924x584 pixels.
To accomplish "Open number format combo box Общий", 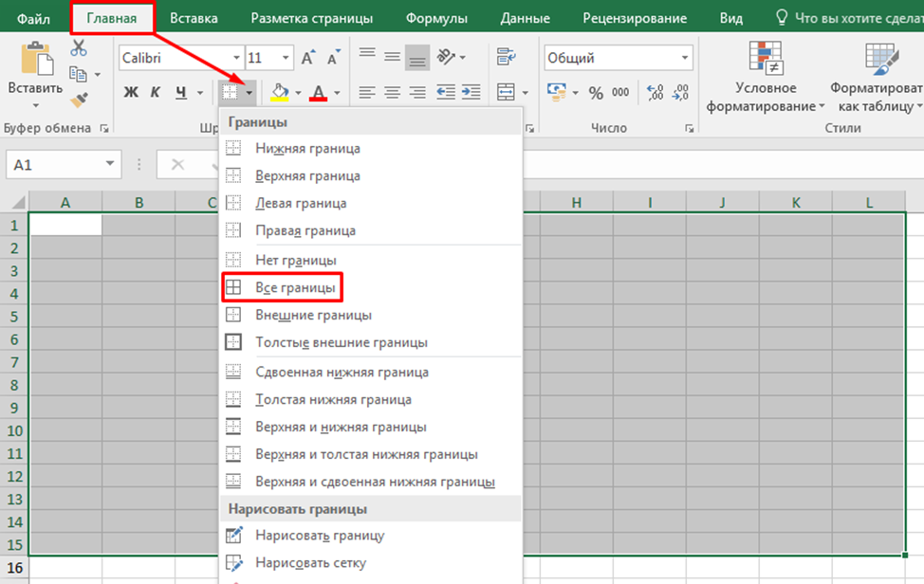I will 619,58.
